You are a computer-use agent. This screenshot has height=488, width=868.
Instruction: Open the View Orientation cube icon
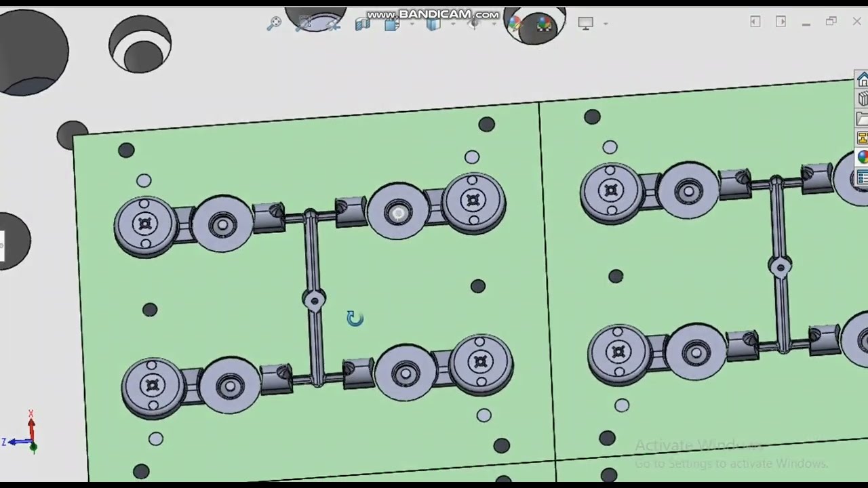click(x=392, y=24)
